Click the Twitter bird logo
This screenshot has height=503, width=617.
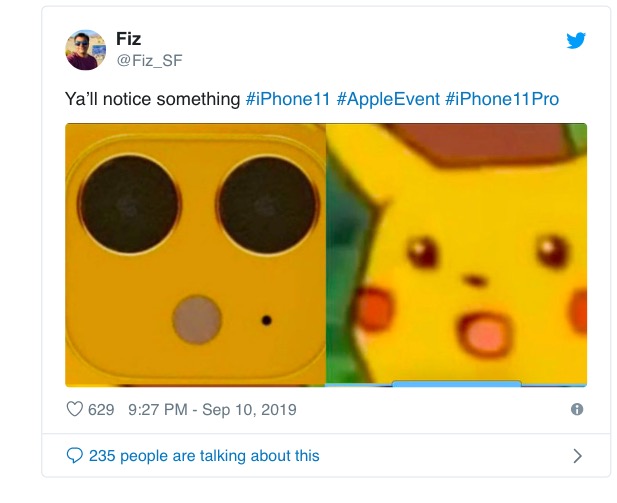tap(576, 41)
